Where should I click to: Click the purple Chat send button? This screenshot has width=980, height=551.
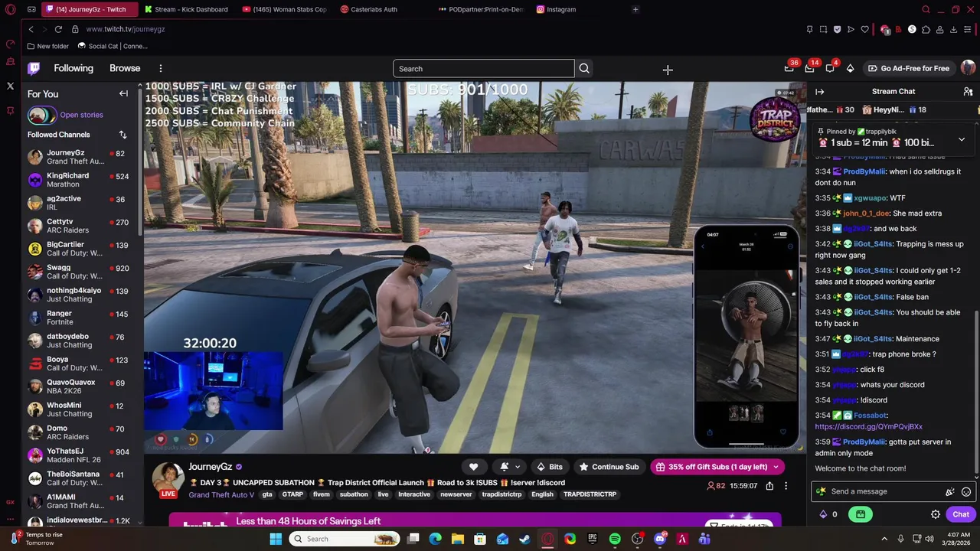[961, 515]
